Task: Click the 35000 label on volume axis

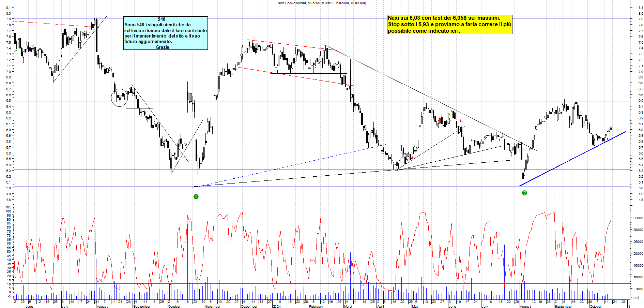Action: (x=638, y=218)
